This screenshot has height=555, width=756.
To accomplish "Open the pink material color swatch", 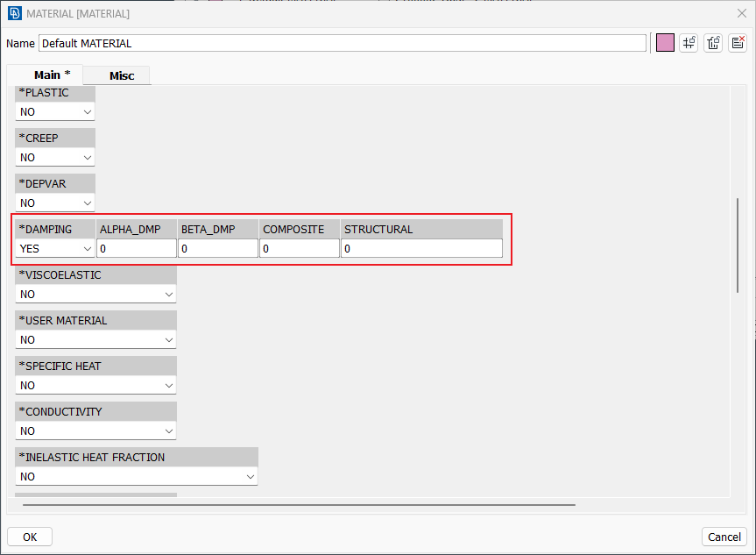I will 665,43.
